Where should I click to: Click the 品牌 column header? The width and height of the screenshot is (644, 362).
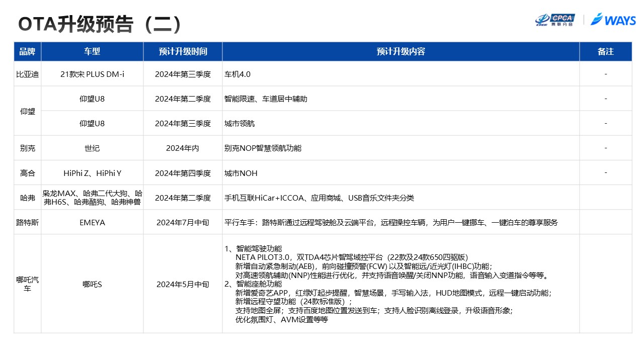click(27, 51)
